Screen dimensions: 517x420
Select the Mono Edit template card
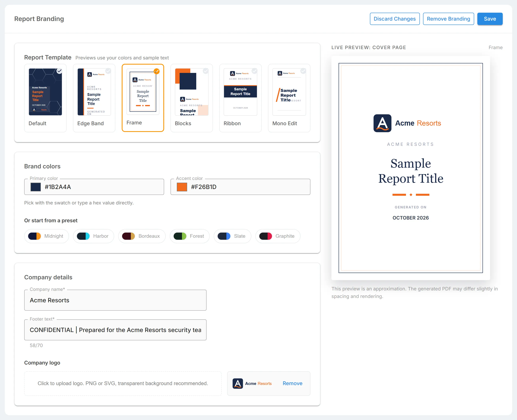(x=289, y=98)
